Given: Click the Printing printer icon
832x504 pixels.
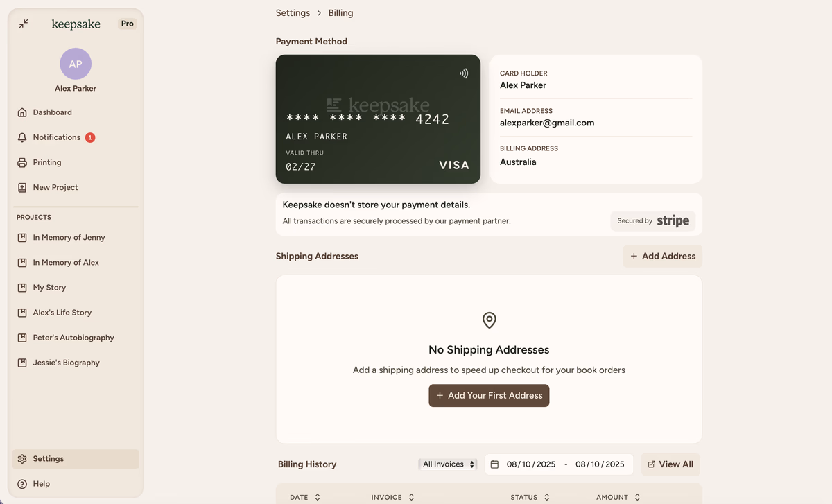Looking at the screenshot, I should 22,162.
